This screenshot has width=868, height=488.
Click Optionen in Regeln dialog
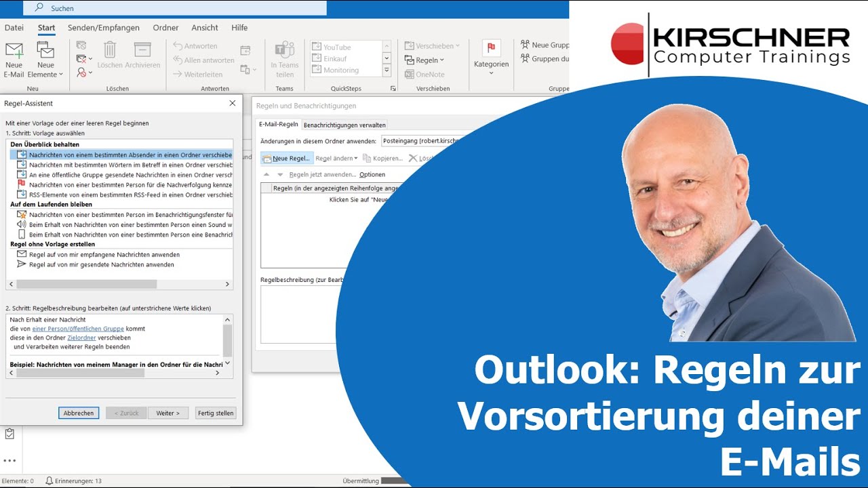pos(372,174)
